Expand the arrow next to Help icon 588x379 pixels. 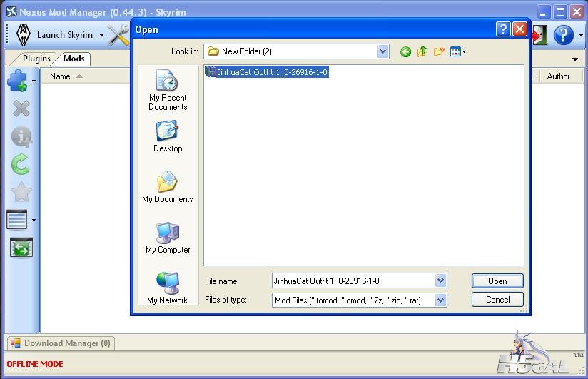[581, 35]
